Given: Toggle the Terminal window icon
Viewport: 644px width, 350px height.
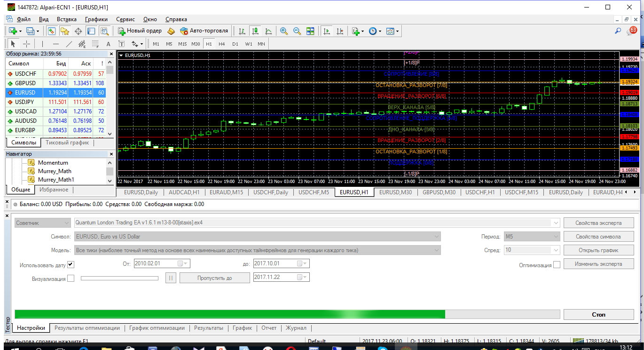Looking at the screenshot, I should click(91, 31).
